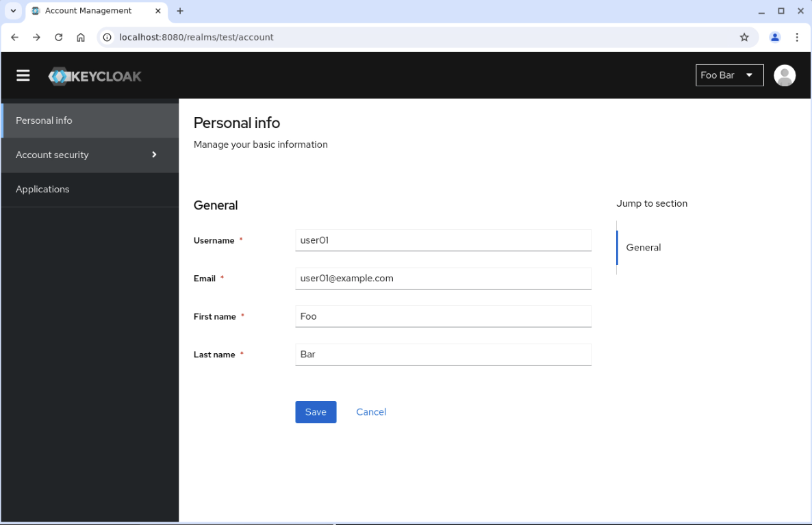Open Chrome three-dot menu

pyautogui.click(x=796, y=37)
